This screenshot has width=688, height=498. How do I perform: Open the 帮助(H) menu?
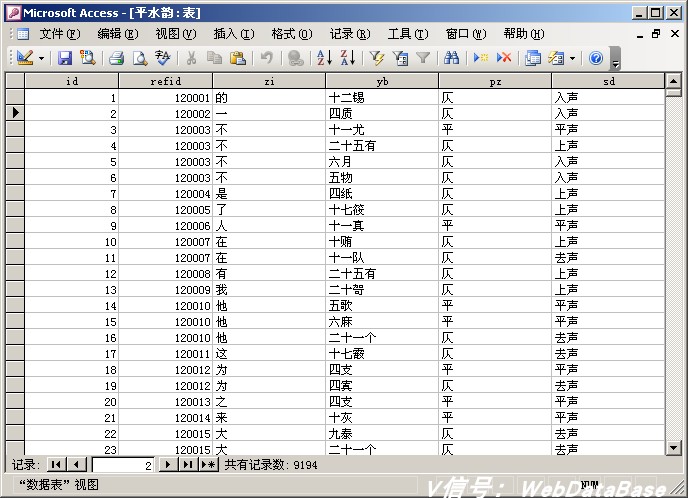point(523,34)
